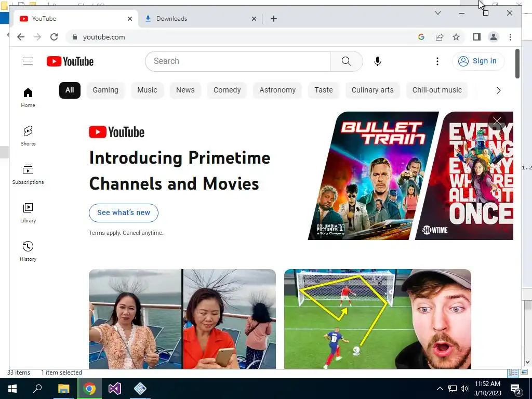
Task: Close the Downloads tab
Action: (254, 19)
